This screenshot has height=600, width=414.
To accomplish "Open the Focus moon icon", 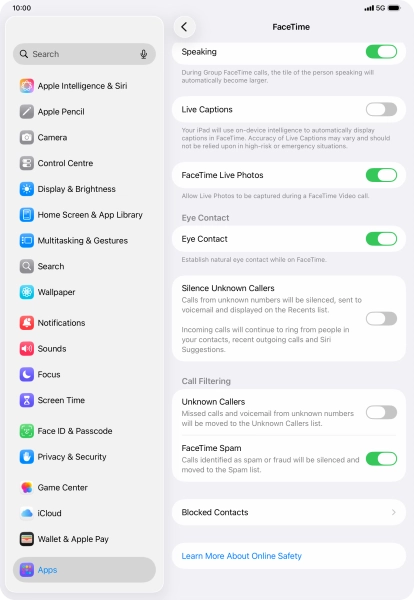I will coord(27,375).
